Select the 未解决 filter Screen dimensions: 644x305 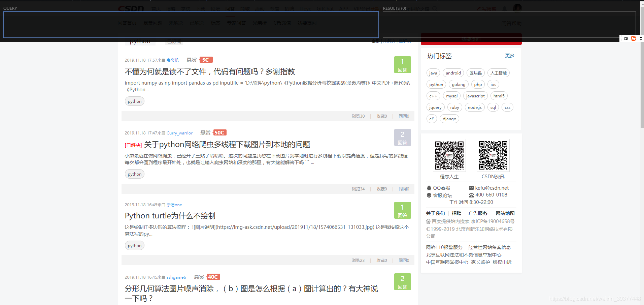(x=389, y=41)
